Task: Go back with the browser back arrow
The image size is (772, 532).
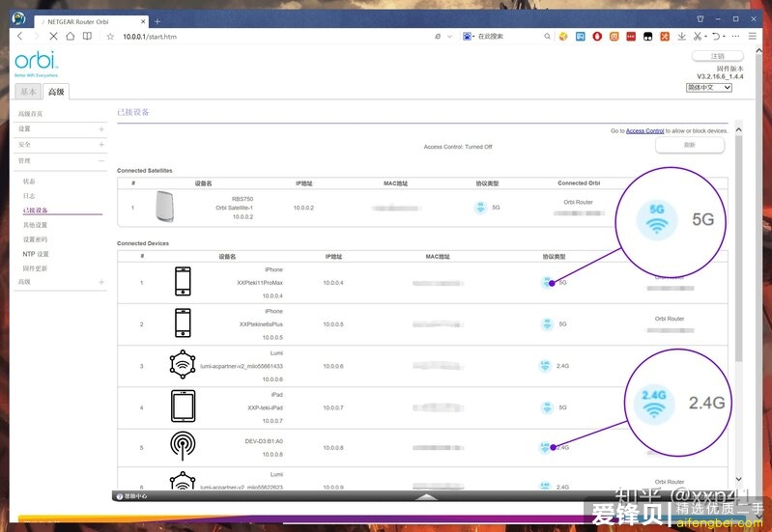Action: pos(19,36)
